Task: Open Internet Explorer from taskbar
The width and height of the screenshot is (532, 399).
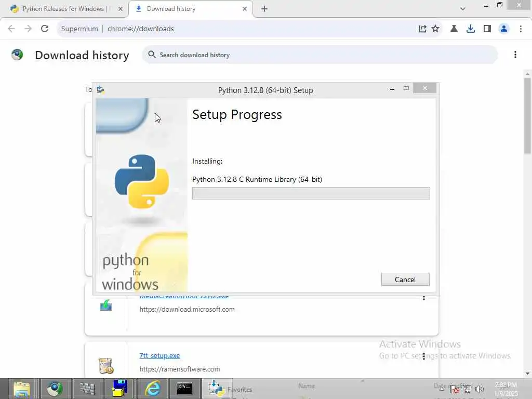Action: point(153,389)
